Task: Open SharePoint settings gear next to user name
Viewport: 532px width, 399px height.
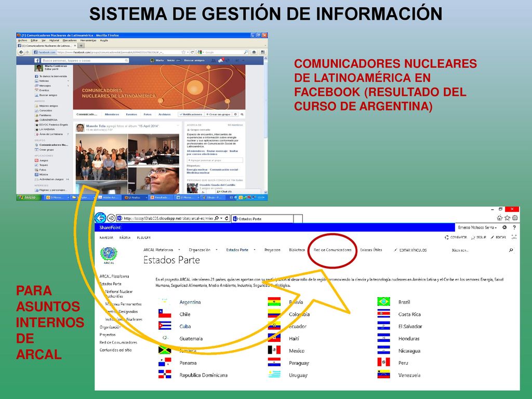Action: click(x=504, y=228)
